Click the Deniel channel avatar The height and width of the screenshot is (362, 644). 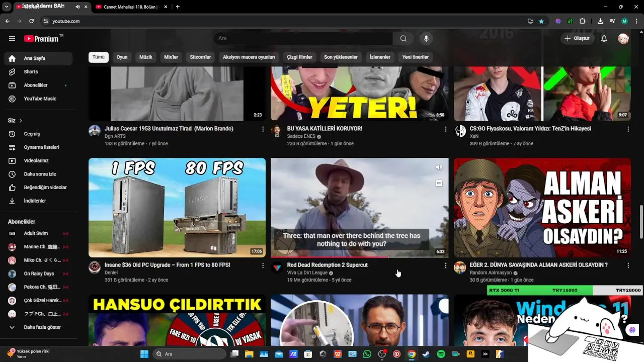[95, 267]
